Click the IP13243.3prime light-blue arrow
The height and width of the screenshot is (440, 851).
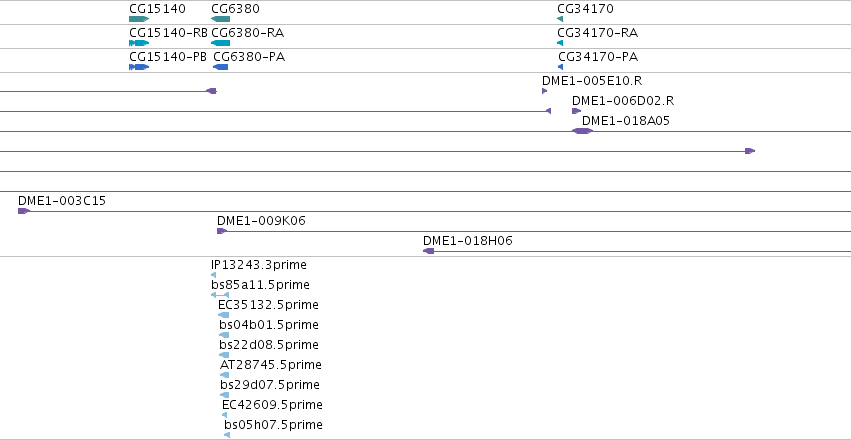coord(213,275)
